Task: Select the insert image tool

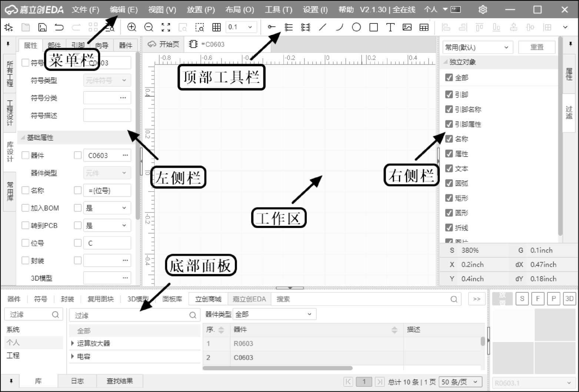Action: pyautogui.click(x=407, y=27)
